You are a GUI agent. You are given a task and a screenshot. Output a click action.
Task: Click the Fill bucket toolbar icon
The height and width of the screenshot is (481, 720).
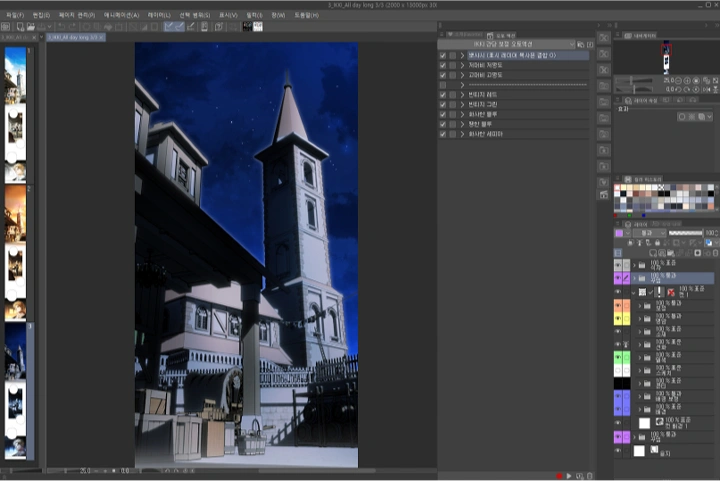(108, 27)
